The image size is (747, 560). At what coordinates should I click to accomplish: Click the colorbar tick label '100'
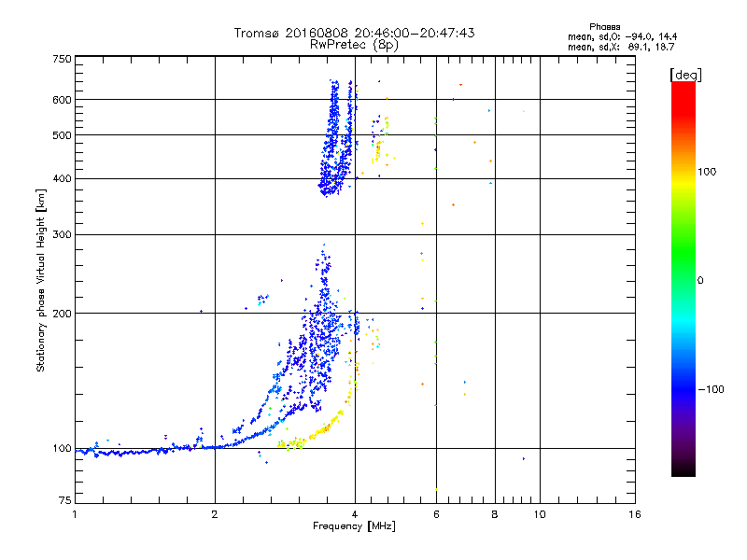point(707,172)
